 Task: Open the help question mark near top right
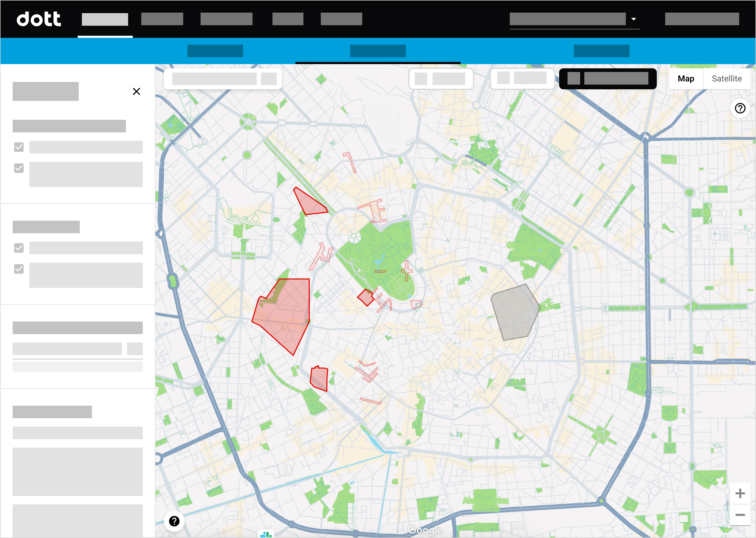[x=741, y=108]
